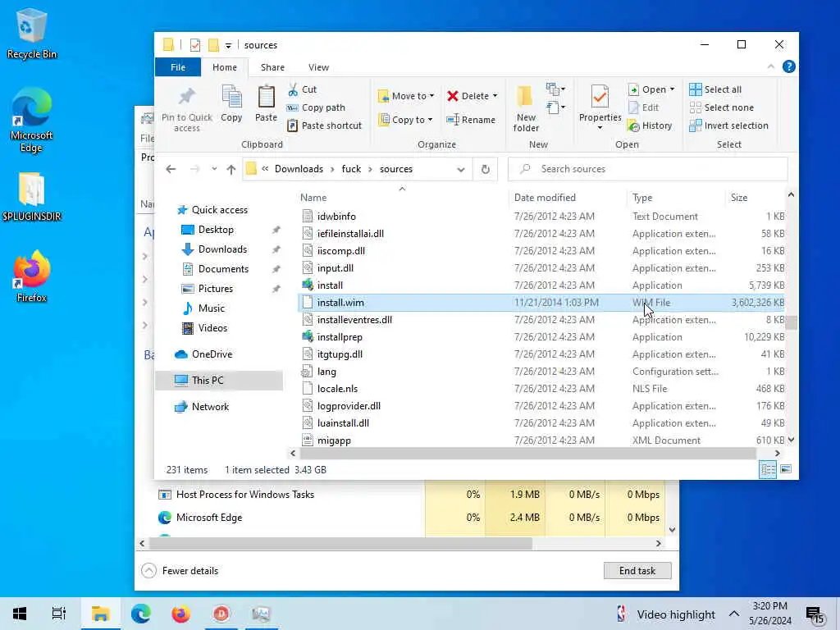Open file History

coord(650,126)
